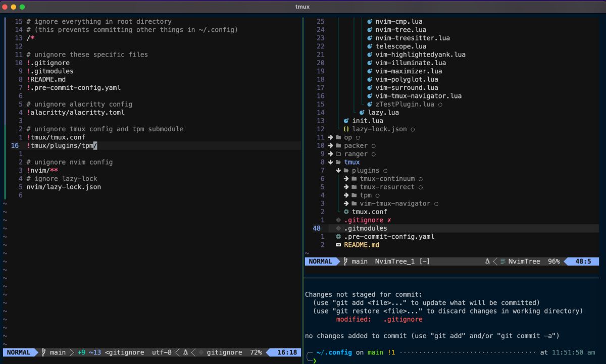Click the nvim/lazy-lock.json line in editor
This screenshot has height=364, width=606.
coord(64,187)
